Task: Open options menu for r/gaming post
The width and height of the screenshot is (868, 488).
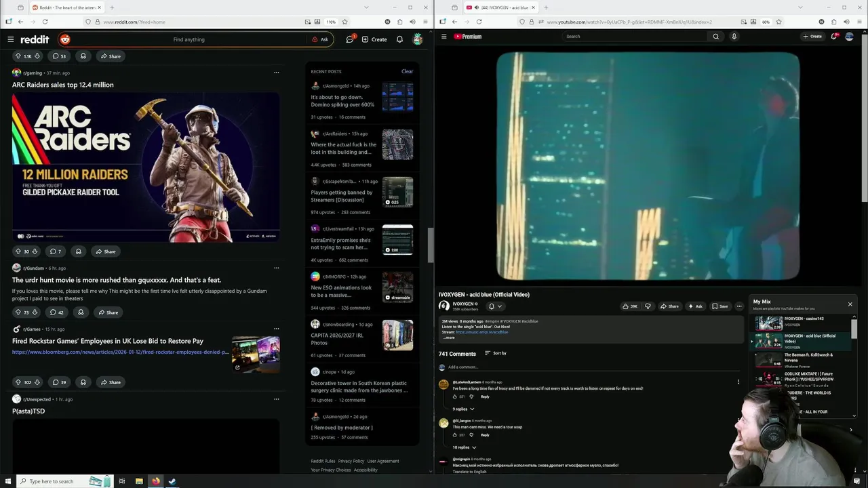Action: coord(276,73)
